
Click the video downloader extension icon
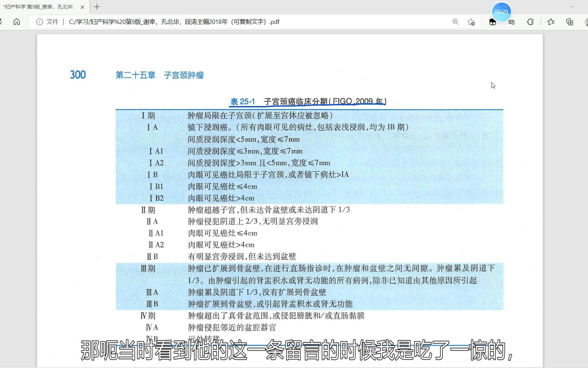tap(511, 22)
